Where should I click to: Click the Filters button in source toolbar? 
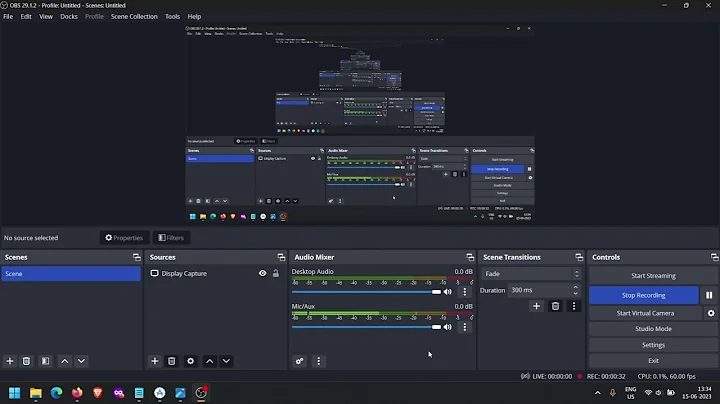(171, 238)
